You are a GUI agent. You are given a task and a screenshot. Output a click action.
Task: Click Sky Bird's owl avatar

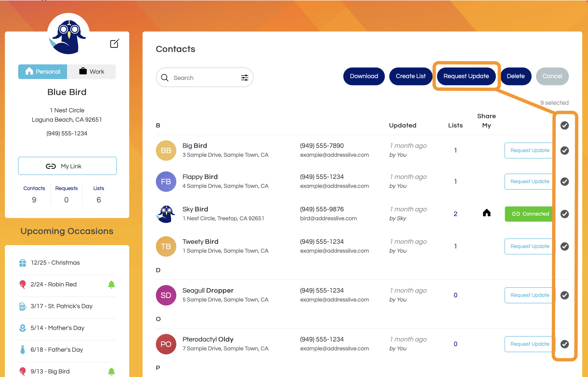click(x=166, y=214)
